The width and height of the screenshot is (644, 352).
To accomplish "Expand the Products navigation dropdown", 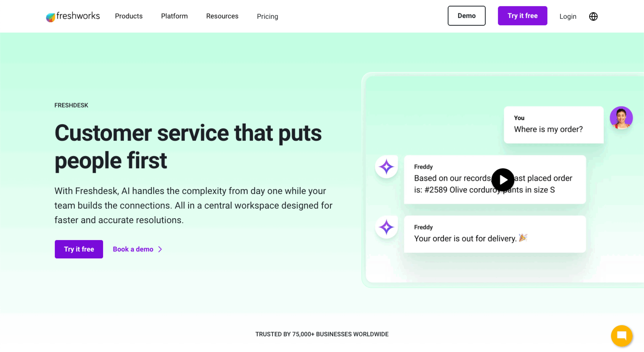I will click(129, 16).
